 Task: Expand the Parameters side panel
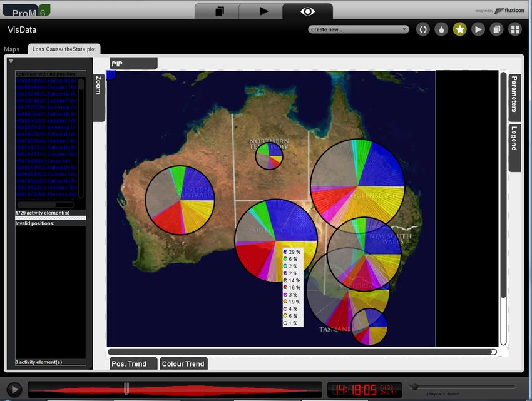(x=514, y=98)
